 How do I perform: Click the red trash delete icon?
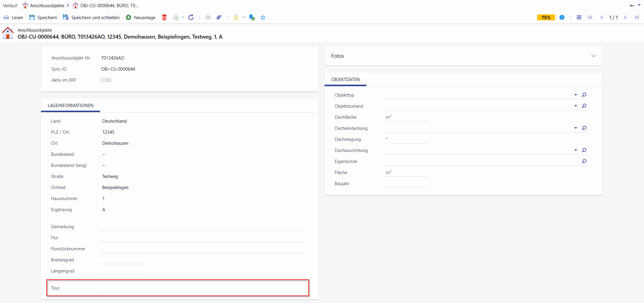[x=164, y=17]
